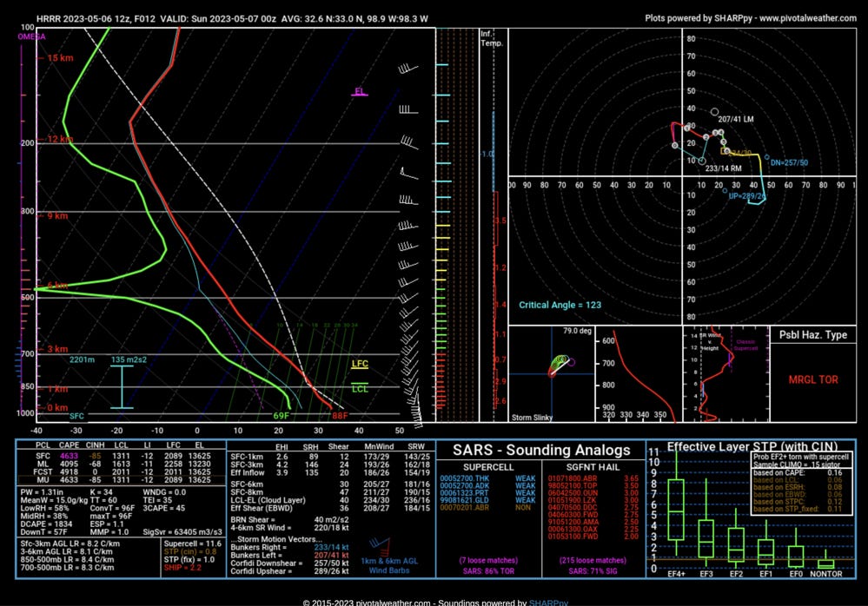868x606 pixels.
Task: Click the CAPE column header in parcel table
Action: pyautogui.click(x=70, y=445)
